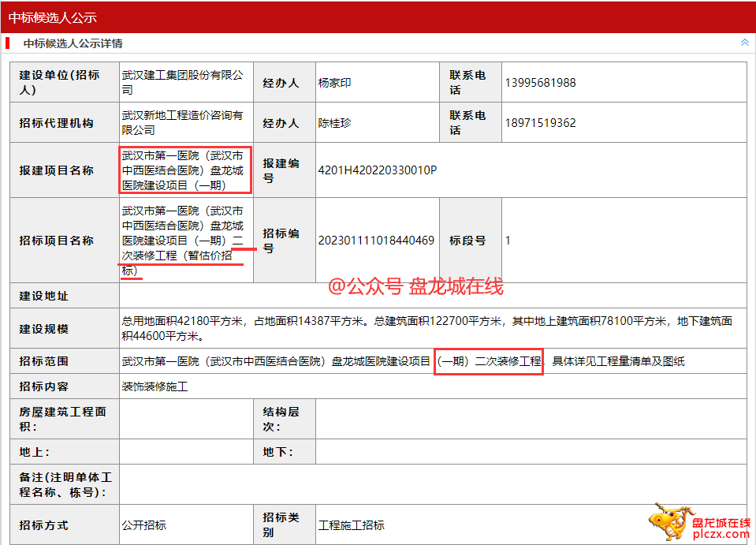Screen dimensions: 756x545
Task: Click the 报建项目名称 value cell
Action: pyautogui.click(x=186, y=170)
